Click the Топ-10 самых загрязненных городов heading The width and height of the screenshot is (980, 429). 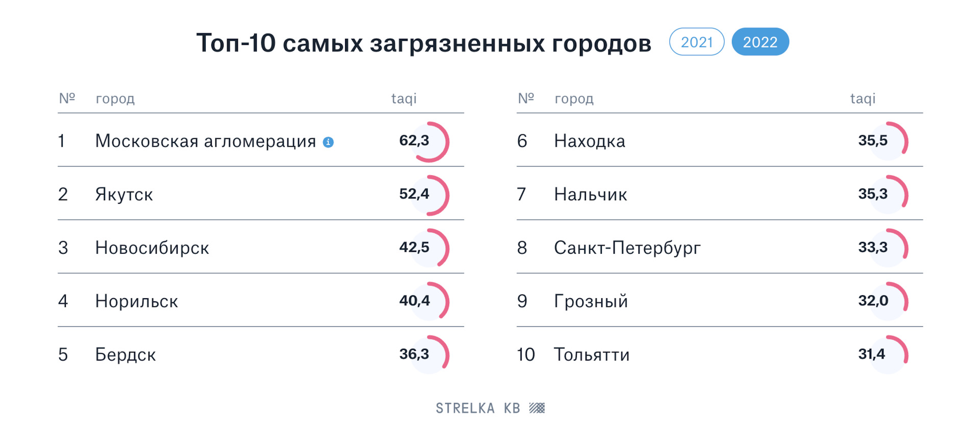pyautogui.click(x=424, y=43)
